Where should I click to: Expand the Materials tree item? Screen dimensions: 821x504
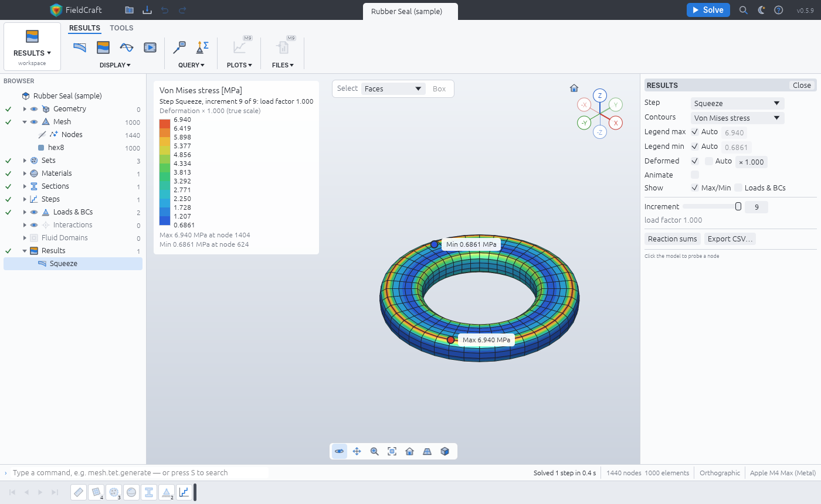(25, 173)
